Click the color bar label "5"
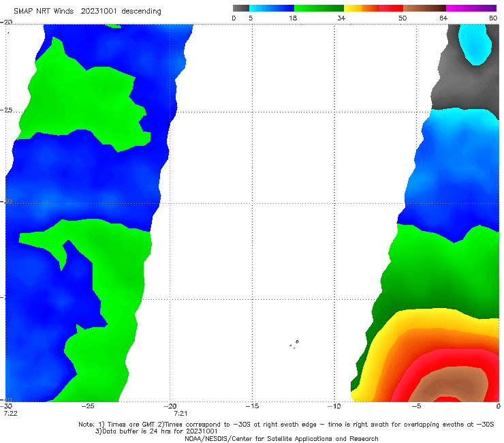The image size is (504, 443). coord(251,18)
